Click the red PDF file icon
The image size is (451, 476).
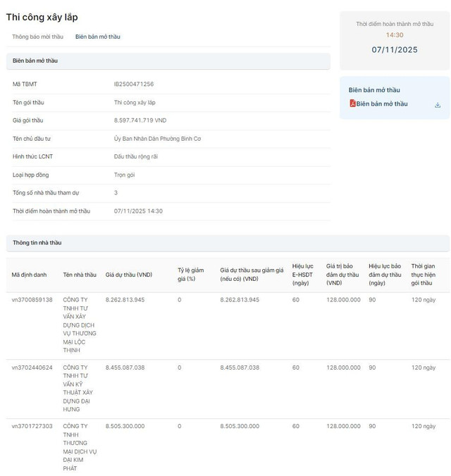click(x=352, y=104)
